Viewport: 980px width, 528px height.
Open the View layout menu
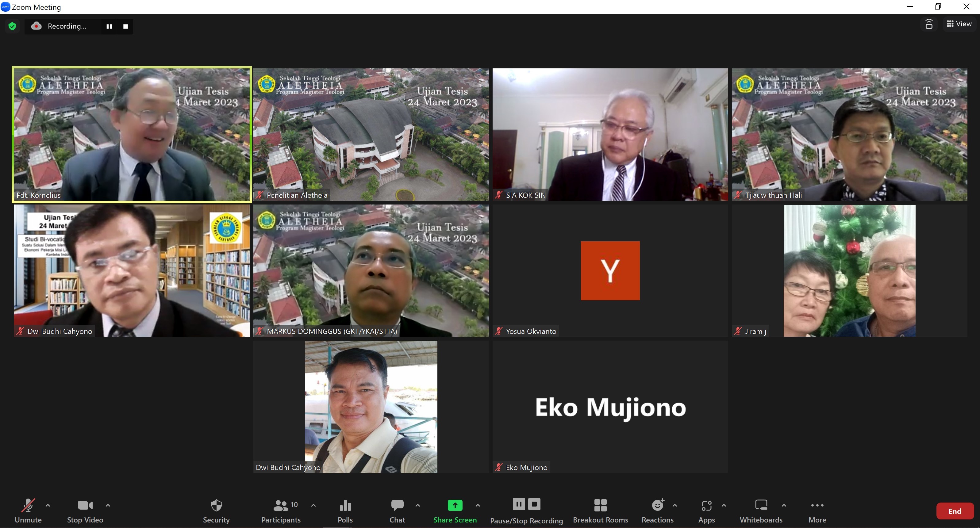tap(959, 24)
